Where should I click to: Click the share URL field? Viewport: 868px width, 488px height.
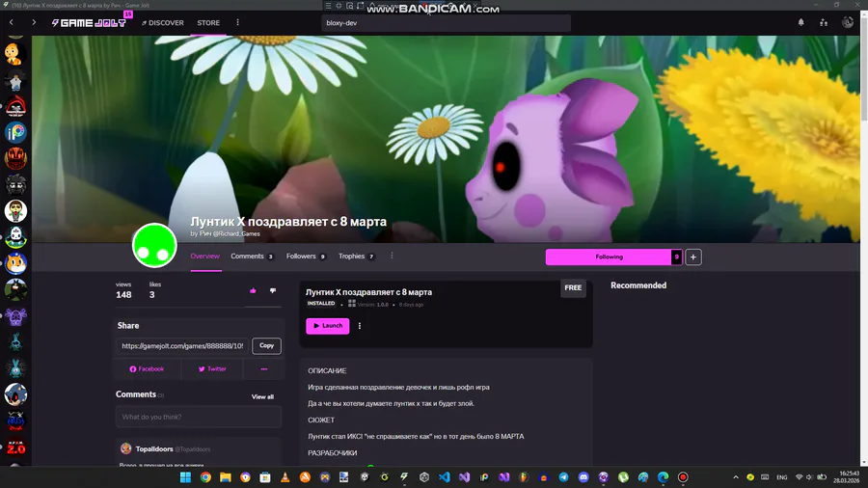click(182, 346)
